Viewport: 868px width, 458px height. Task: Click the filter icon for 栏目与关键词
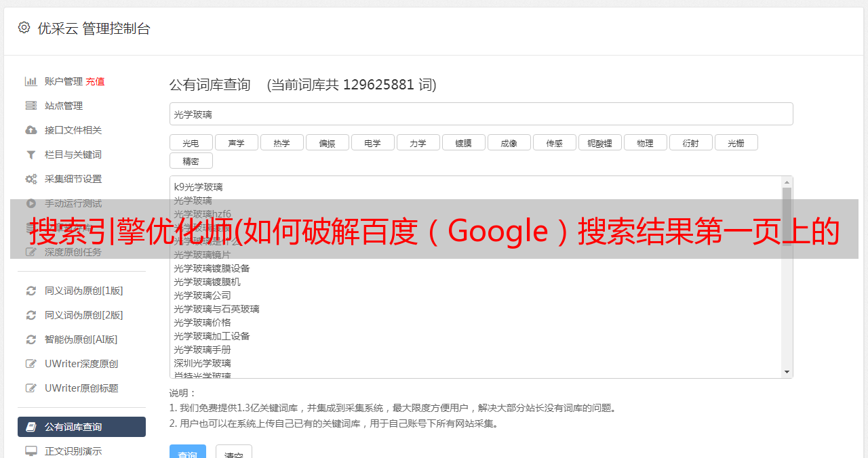(31, 154)
